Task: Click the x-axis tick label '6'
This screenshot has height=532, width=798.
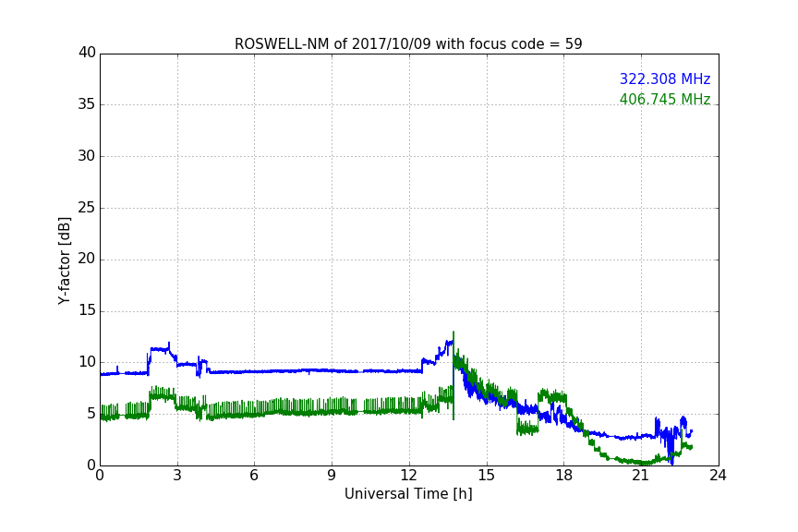Action: pyautogui.click(x=254, y=476)
